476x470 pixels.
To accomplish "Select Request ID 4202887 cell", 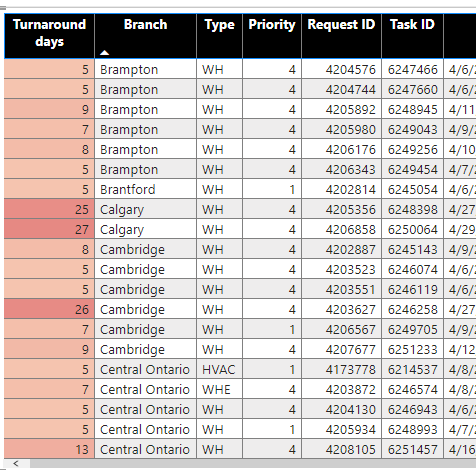I will click(341, 249).
